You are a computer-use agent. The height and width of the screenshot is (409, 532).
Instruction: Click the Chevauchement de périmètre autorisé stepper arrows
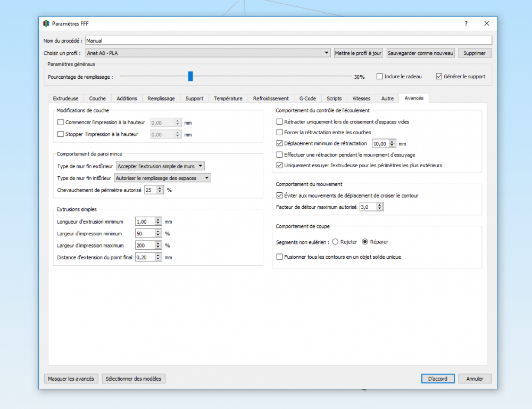[160, 190]
